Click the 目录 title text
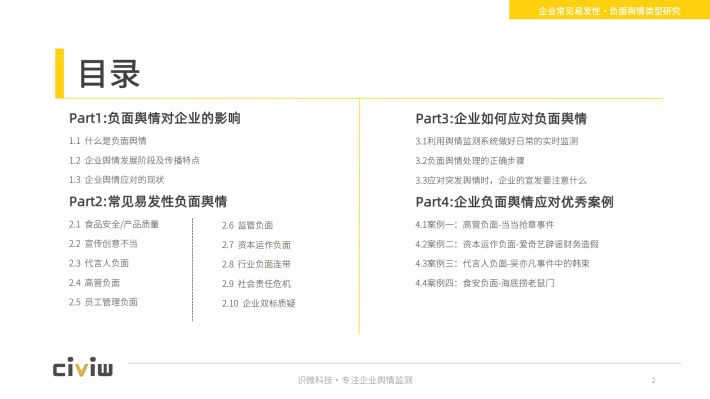The width and height of the screenshot is (710, 399). pyautogui.click(x=109, y=74)
